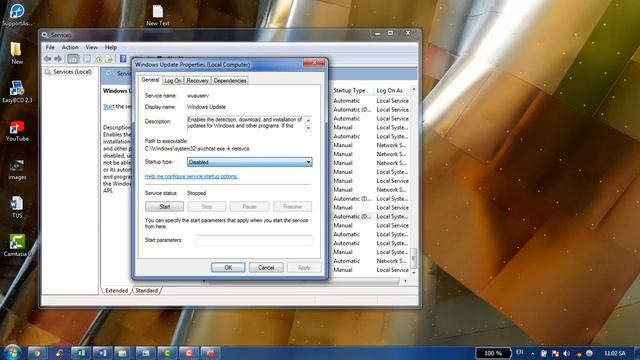Sort by the Log On As column header
This screenshot has width=640, height=360.
[x=389, y=90]
